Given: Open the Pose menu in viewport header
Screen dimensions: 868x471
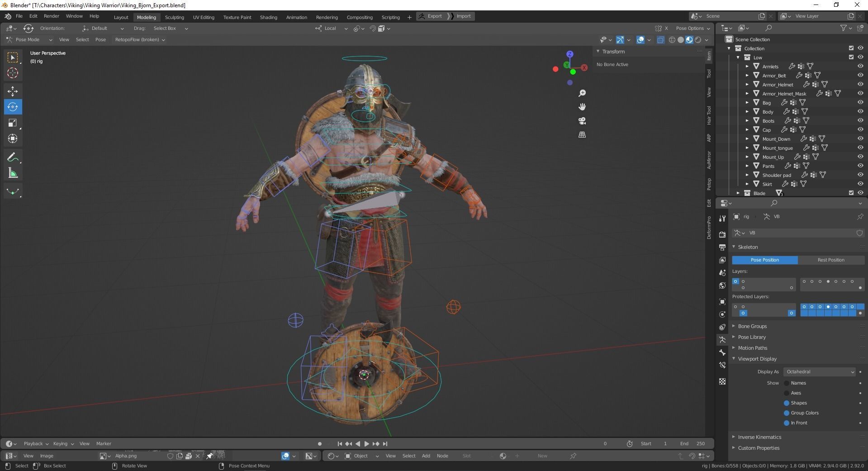Looking at the screenshot, I should coord(100,40).
